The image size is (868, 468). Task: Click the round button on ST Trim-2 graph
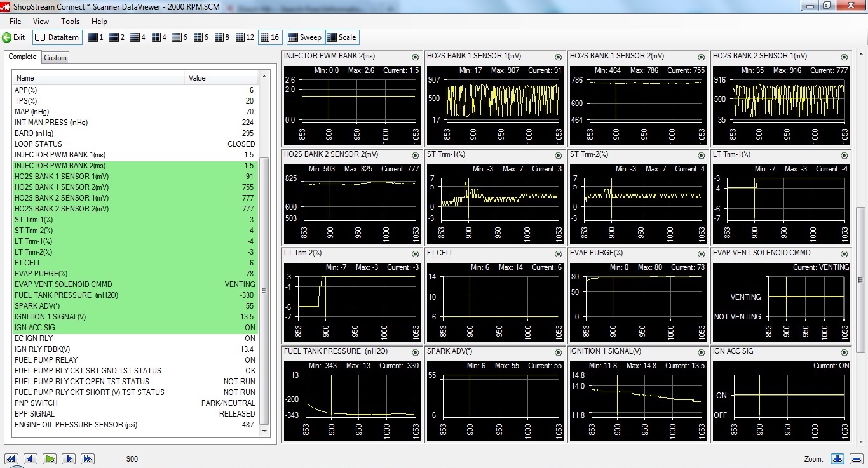tap(701, 156)
